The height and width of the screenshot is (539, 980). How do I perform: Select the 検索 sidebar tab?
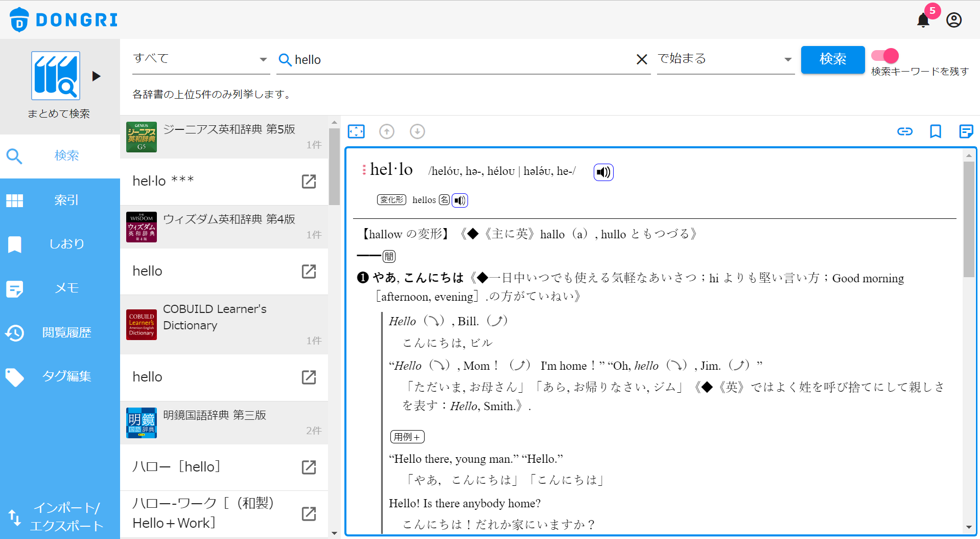(x=60, y=155)
